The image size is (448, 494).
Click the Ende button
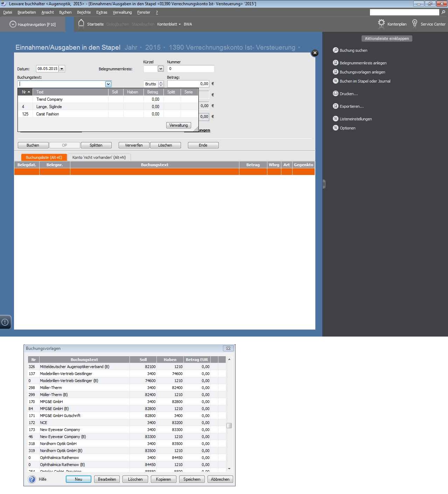(203, 145)
